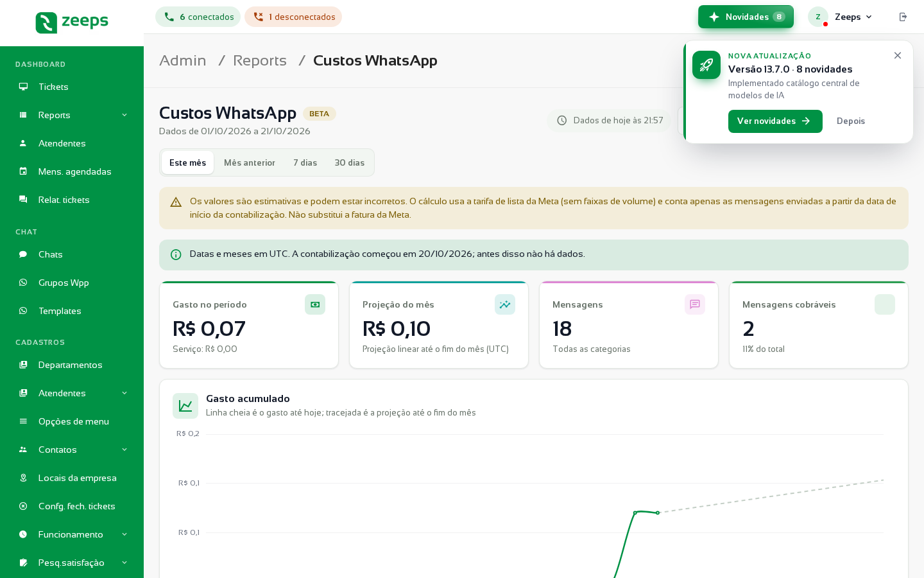The height and width of the screenshot is (578, 924).
Task: Open Tickets monitor icon in sidebar
Action: [x=23, y=87]
